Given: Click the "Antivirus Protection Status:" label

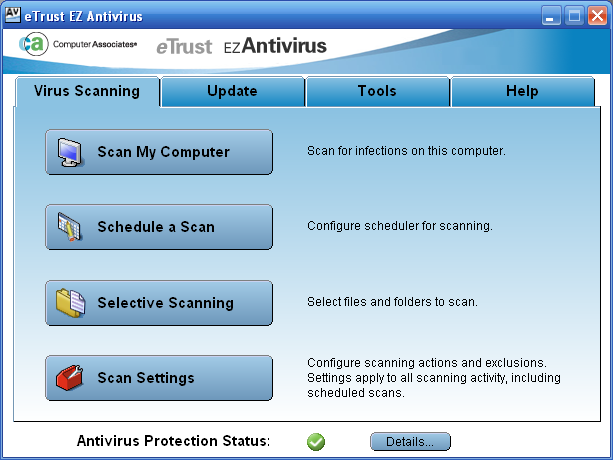Looking at the screenshot, I should (174, 441).
